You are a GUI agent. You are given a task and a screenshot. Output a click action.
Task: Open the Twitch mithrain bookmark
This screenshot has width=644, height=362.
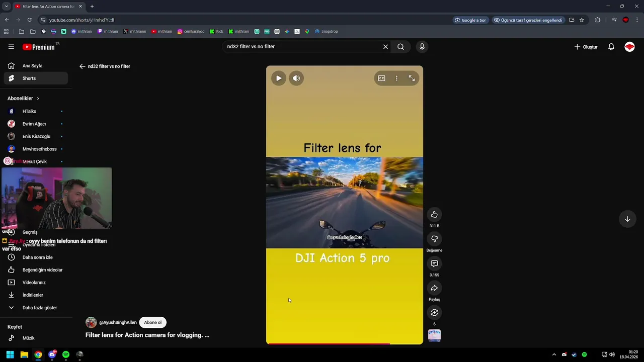point(108,31)
